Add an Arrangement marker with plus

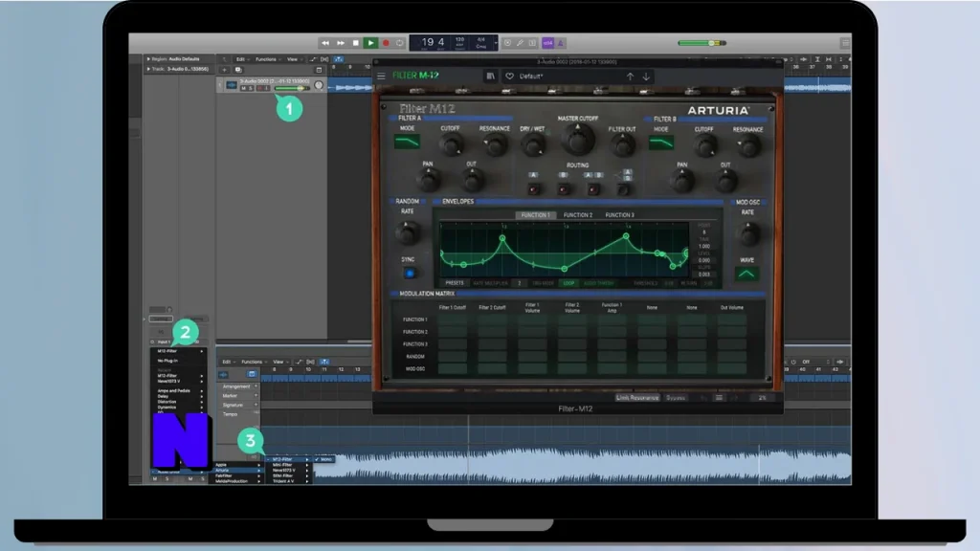tap(256, 386)
